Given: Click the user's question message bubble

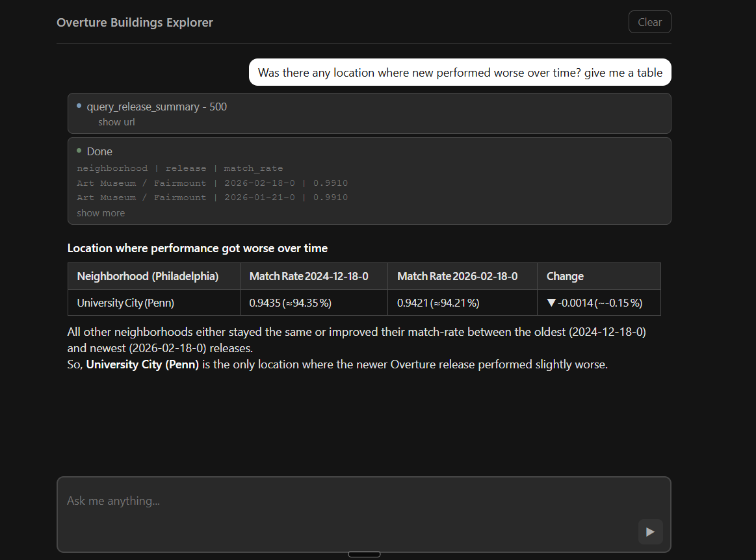Looking at the screenshot, I should [460, 72].
